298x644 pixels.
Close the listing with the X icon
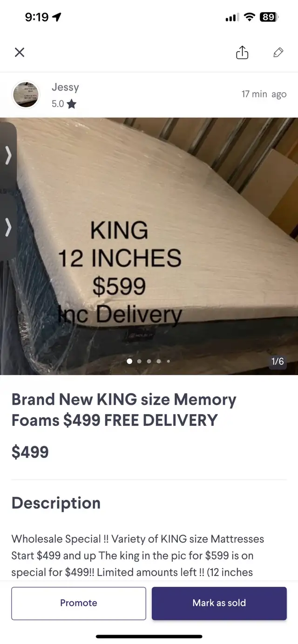[20, 53]
